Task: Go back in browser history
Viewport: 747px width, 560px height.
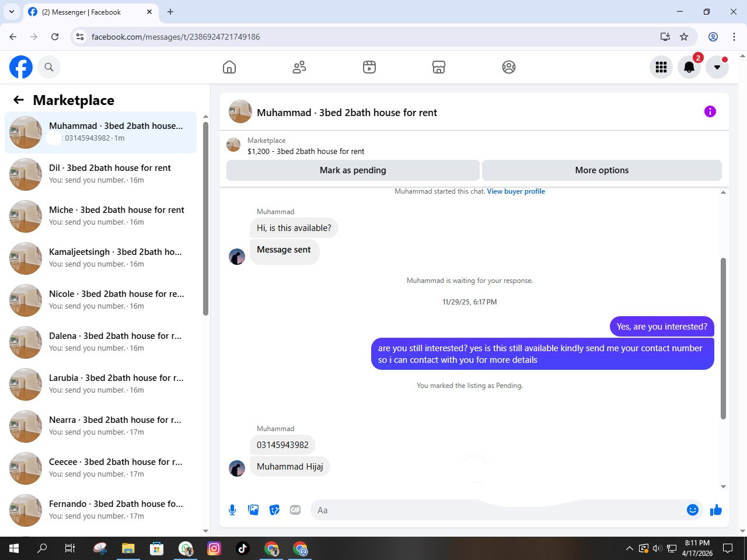Action: pyautogui.click(x=13, y=37)
